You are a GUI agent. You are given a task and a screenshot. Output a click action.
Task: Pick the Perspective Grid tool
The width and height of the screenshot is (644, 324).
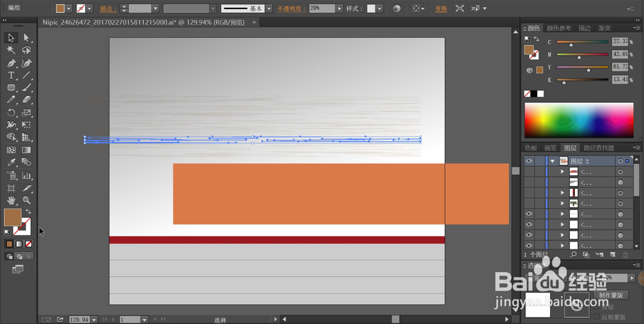pyautogui.click(x=26, y=137)
